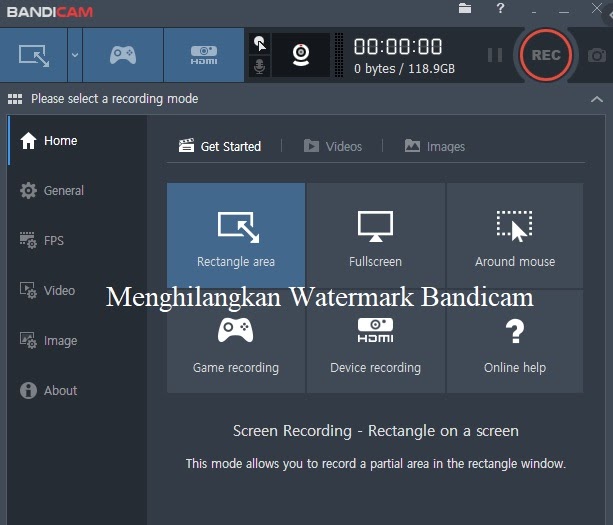Minimize the Bandicam window

(x=564, y=12)
